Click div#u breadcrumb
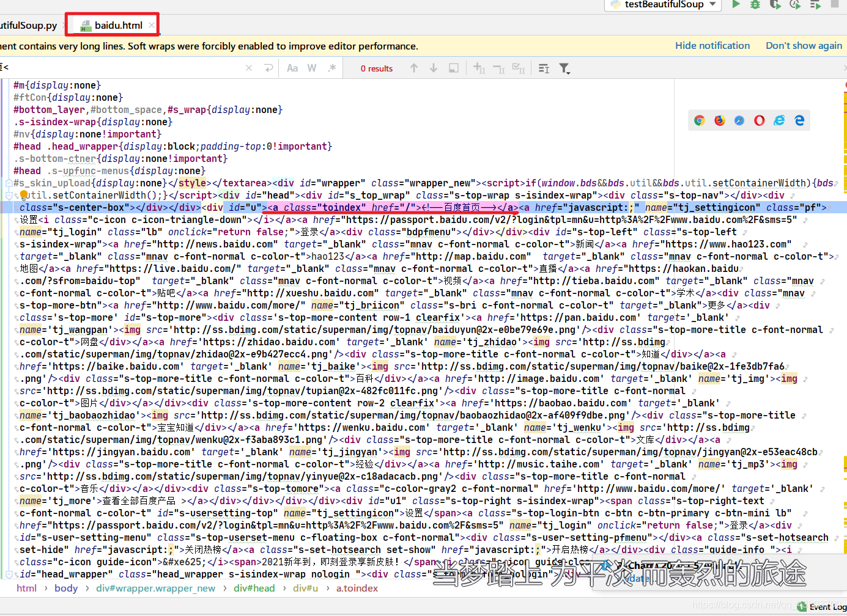Image resolution: width=847 pixels, height=616 pixels. (x=306, y=588)
